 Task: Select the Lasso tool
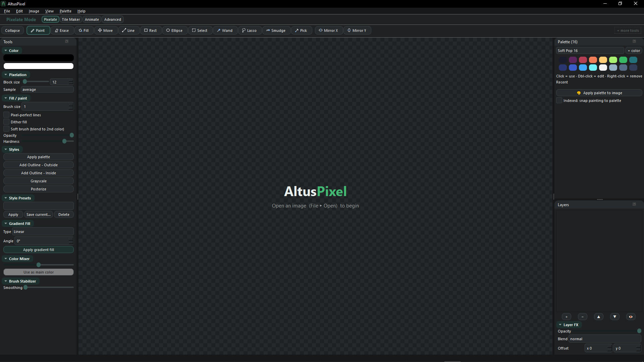coord(250,31)
